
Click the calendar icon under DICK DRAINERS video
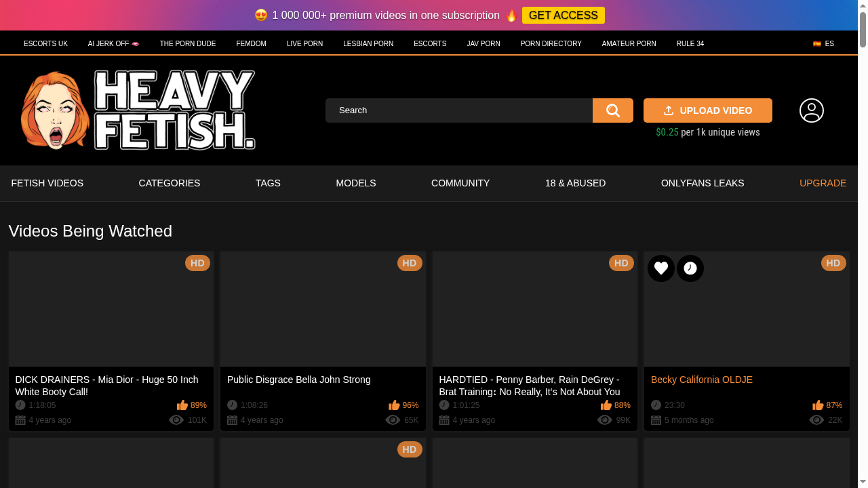pos(20,420)
